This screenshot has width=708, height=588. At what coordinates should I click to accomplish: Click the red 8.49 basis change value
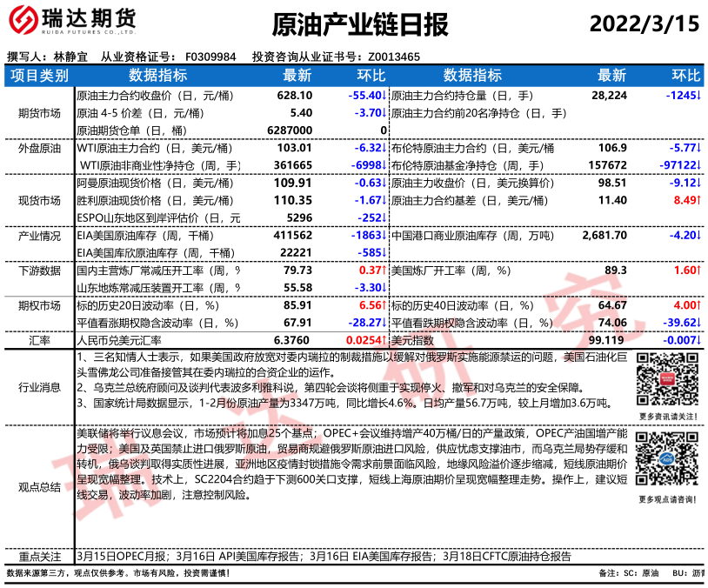(685, 200)
